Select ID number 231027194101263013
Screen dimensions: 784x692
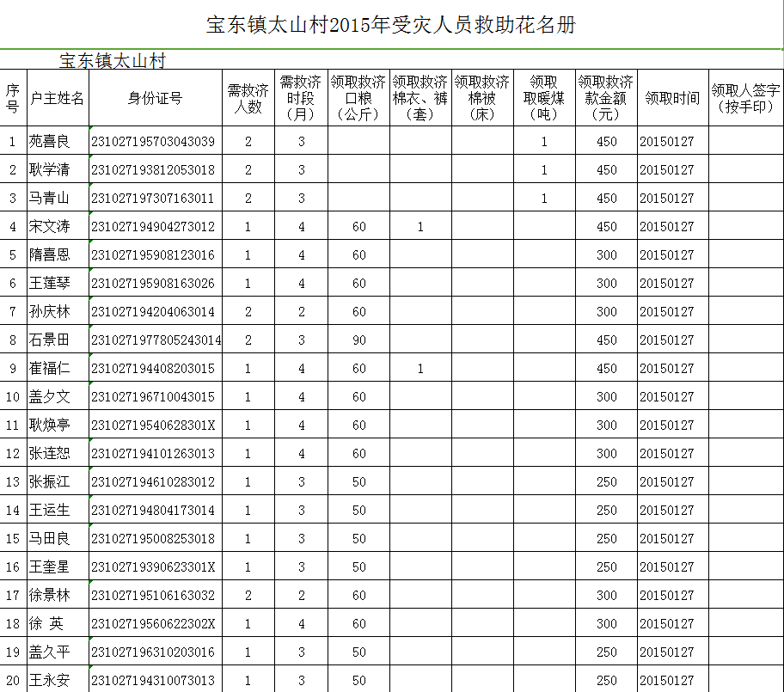(x=153, y=454)
